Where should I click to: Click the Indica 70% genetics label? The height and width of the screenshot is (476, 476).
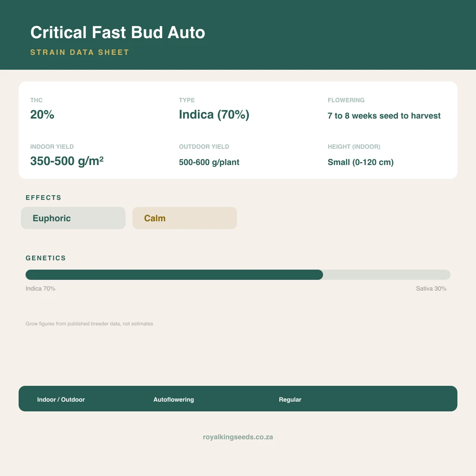pos(40,288)
